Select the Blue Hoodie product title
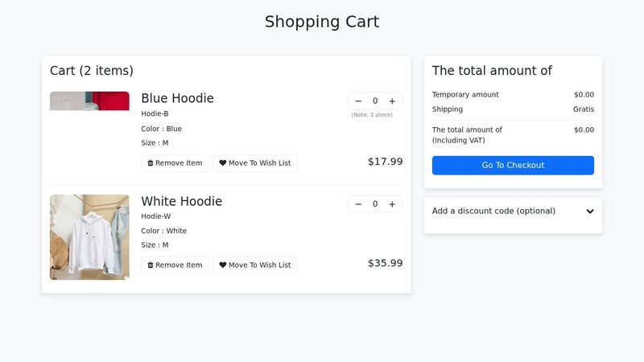This screenshot has height=362, width=644. click(177, 99)
